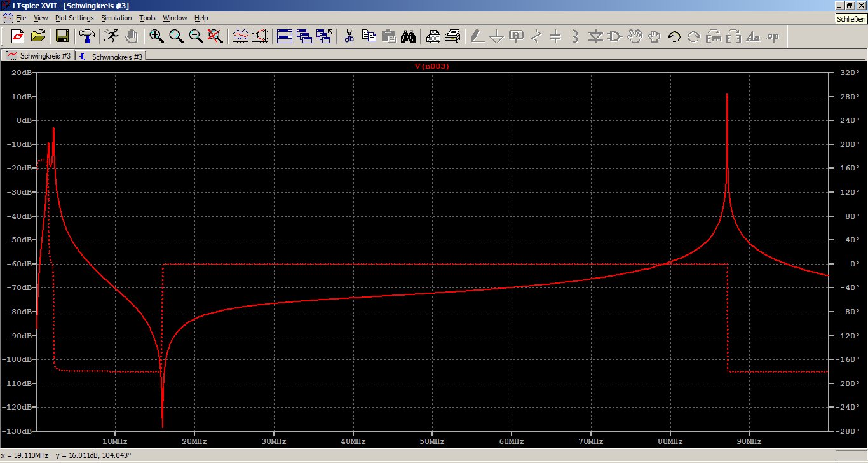The image size is (868, 463).
Task: Open the View menu
Action: click(40, 18)
